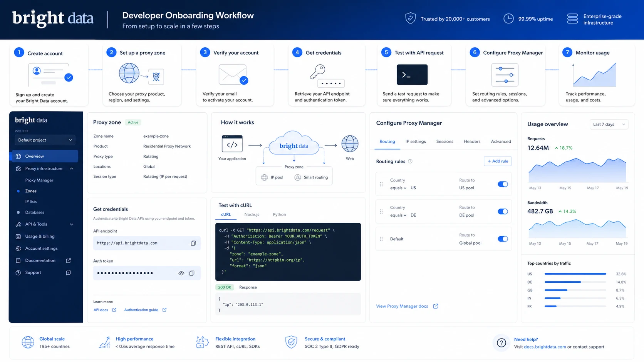The height and width of the screenshot is (362, 644).
Task: Switch to the cURL tab
Action: coord(226,215)
